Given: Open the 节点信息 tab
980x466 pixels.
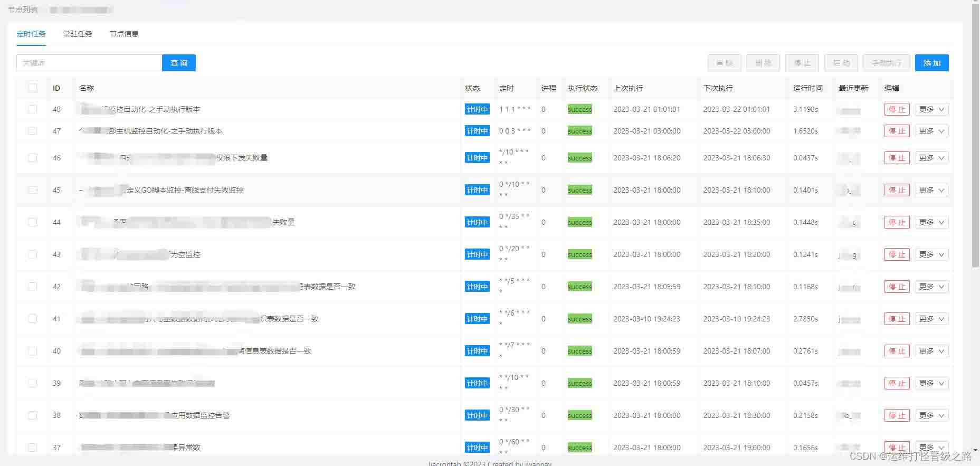Looking at the screenshot, I should (x=124, y=34).
